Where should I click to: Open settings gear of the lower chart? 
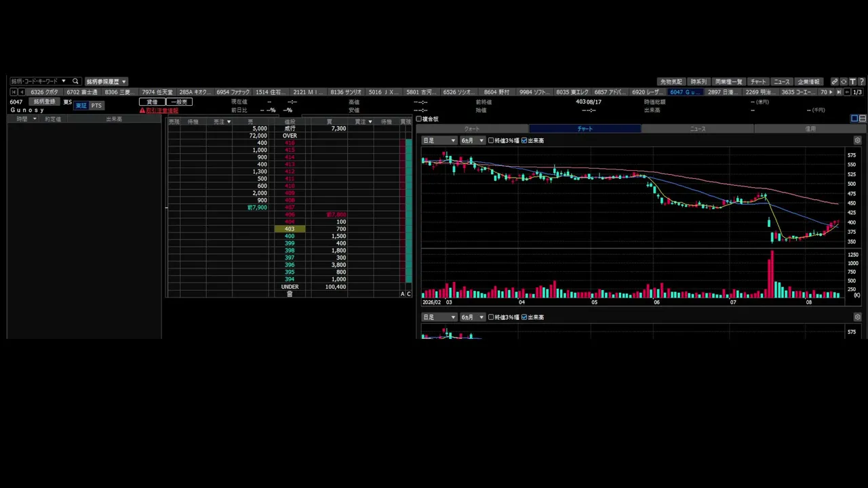[857, 317]
